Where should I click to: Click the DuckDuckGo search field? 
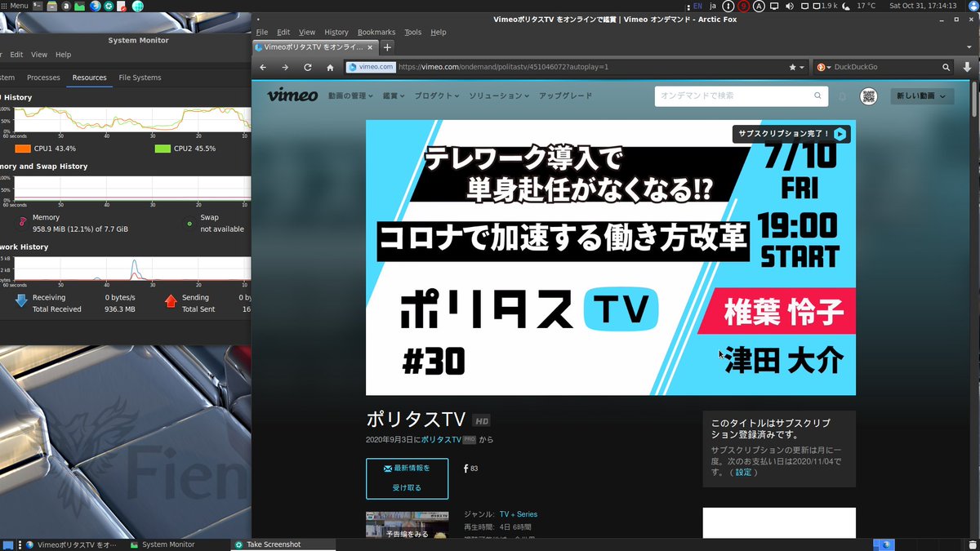(884, 67)
